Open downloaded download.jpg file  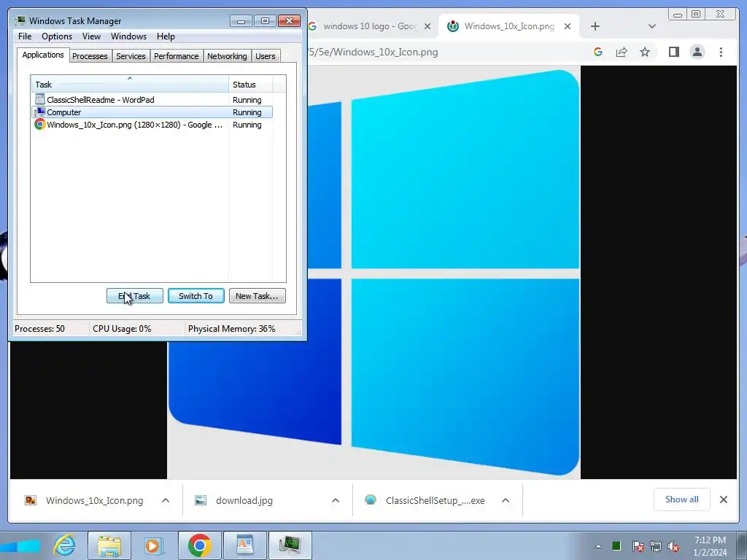coord(244,500)
